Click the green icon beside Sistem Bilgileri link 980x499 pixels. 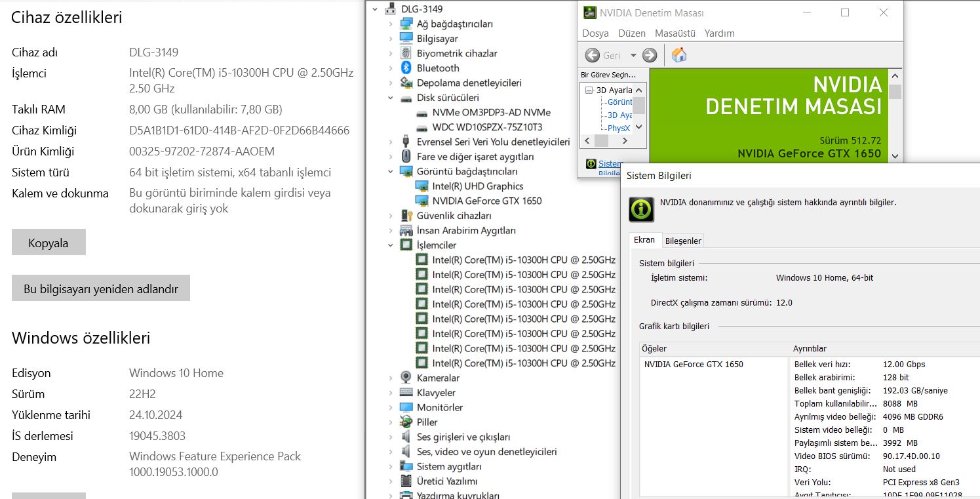[591, 164]
